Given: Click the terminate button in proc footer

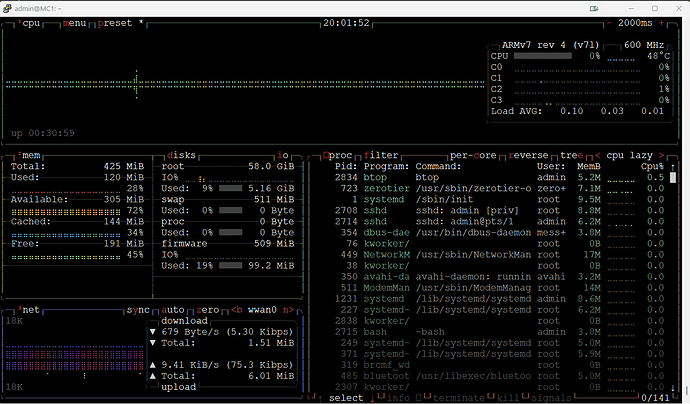Looking at the screenshot, I should point(459,398).
